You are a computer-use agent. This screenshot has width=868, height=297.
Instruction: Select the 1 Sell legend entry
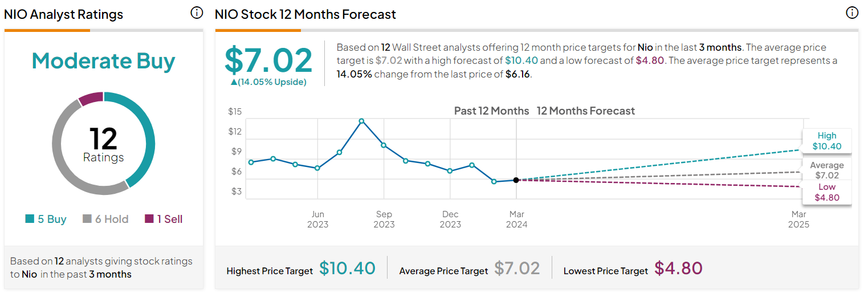point(164,219)
